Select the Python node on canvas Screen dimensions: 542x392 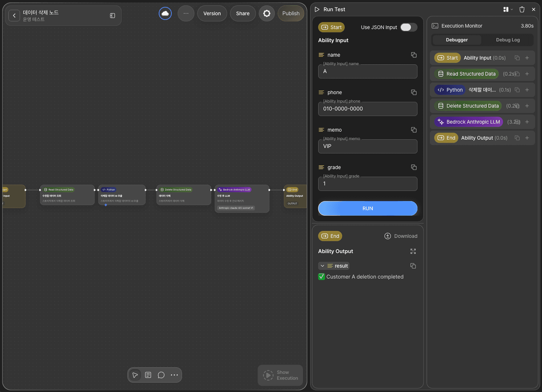point(122,195)
